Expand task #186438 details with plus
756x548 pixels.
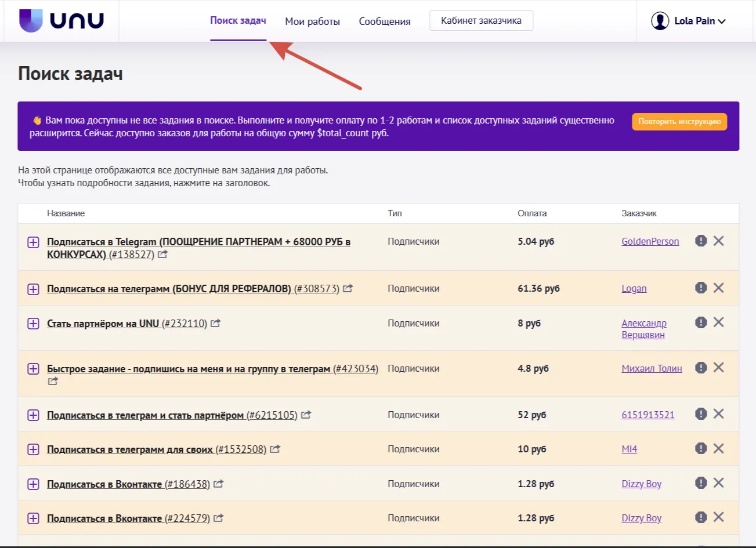click(33, 484)
